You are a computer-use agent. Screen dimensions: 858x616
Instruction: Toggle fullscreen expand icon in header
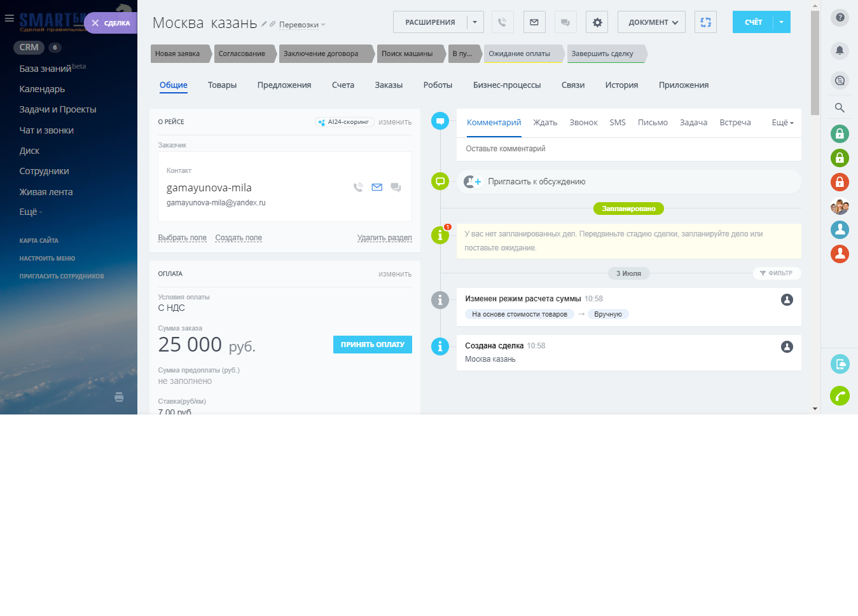pyautogui.click(x=705, y=22)
